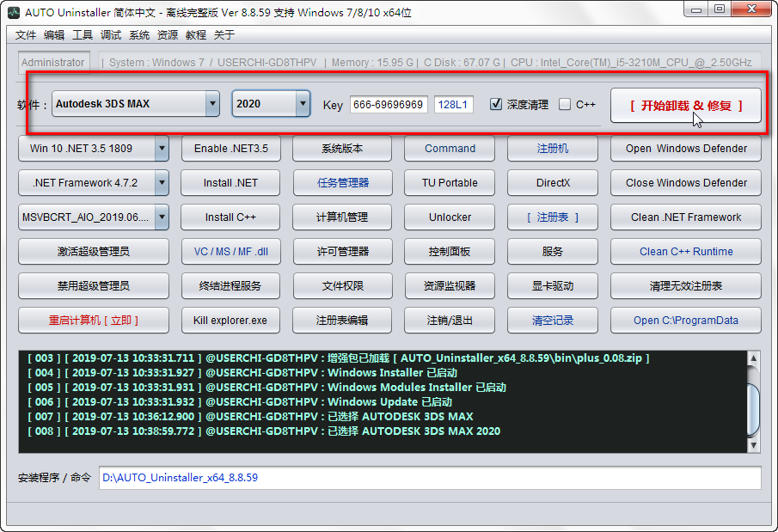Click the log panel scrollbar down arrow
Viewport: 778px width, 532px height.
755,443
